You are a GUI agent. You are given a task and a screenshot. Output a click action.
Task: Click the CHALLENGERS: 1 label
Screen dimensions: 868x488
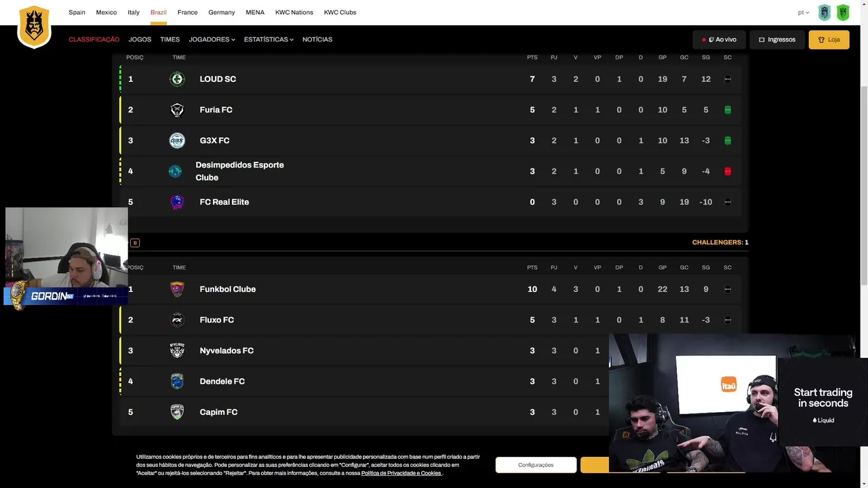pos(720,243)
